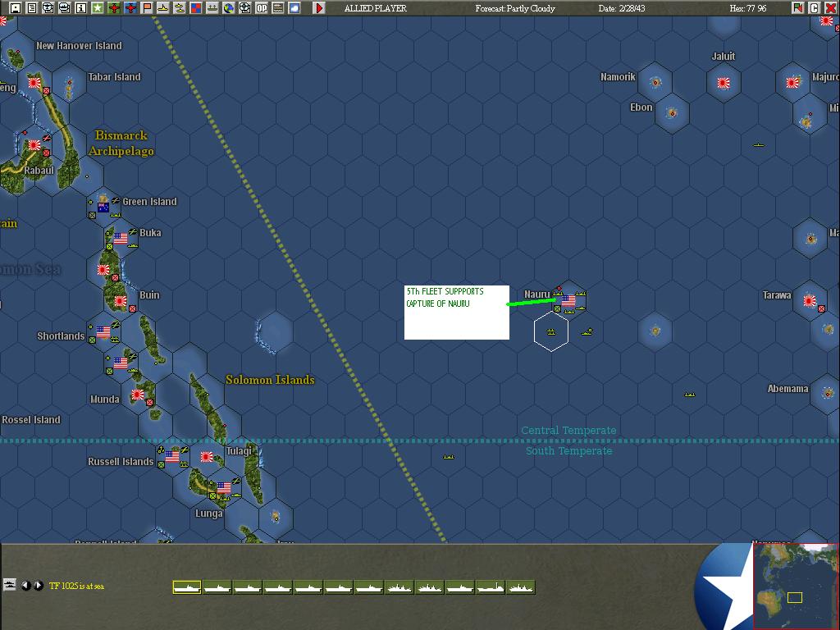The width and height of the screenshot is (840, 630).
Task: Open the orange flag toolbar icon
Action: pos(147,8)
